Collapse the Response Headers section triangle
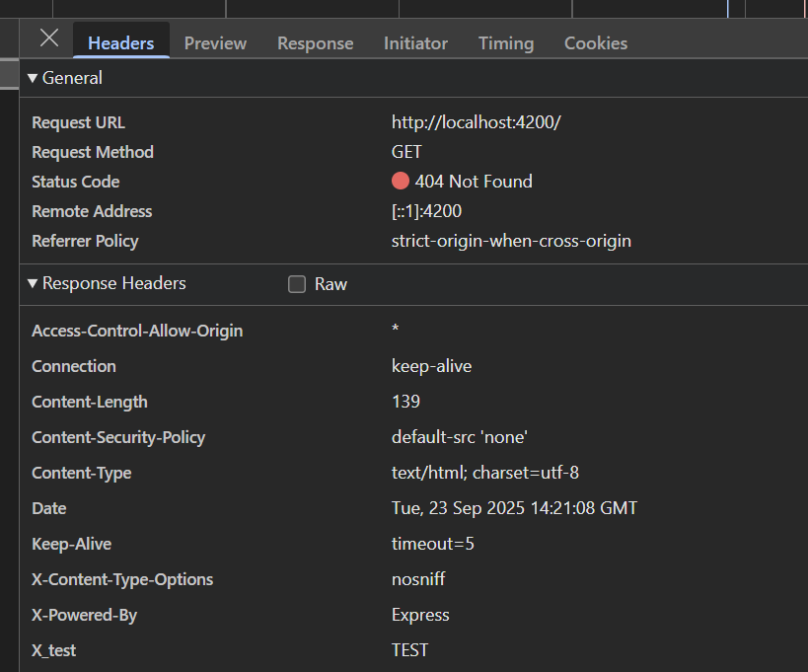Viewport: 808px width, 672px height. pyautogui.click(x=33, y=283)
